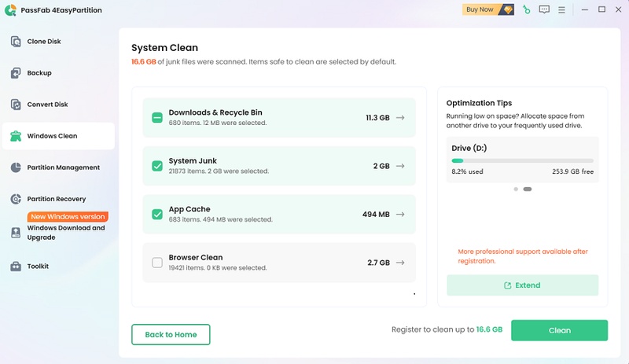The image size is (629, 364).
Task: Click '680 items. 12 MB were selected.'
Action: 218,123
